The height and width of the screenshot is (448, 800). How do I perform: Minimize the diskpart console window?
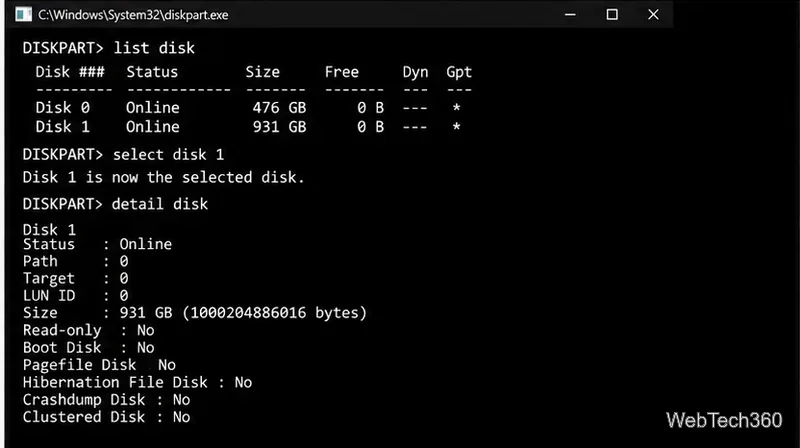click(570, 14)
